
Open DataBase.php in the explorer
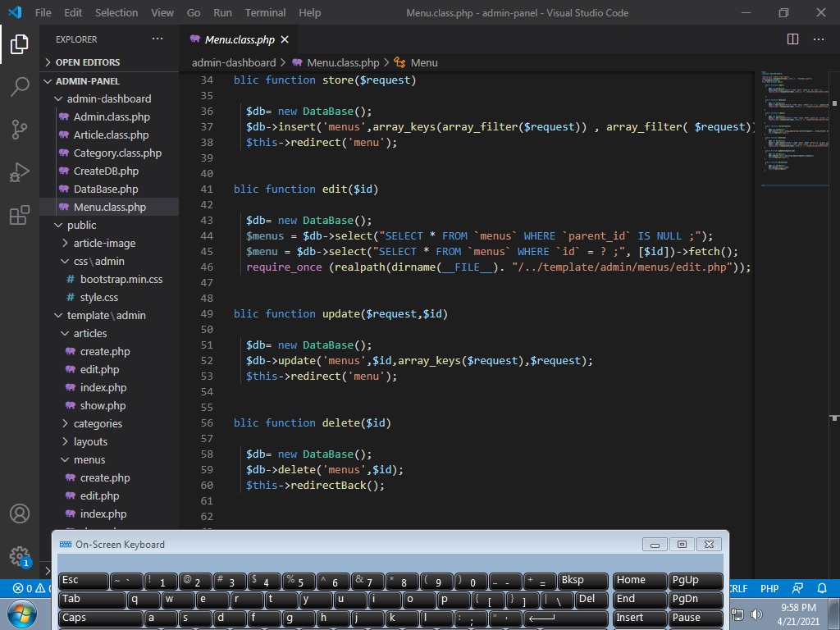[x=105, y=189]
